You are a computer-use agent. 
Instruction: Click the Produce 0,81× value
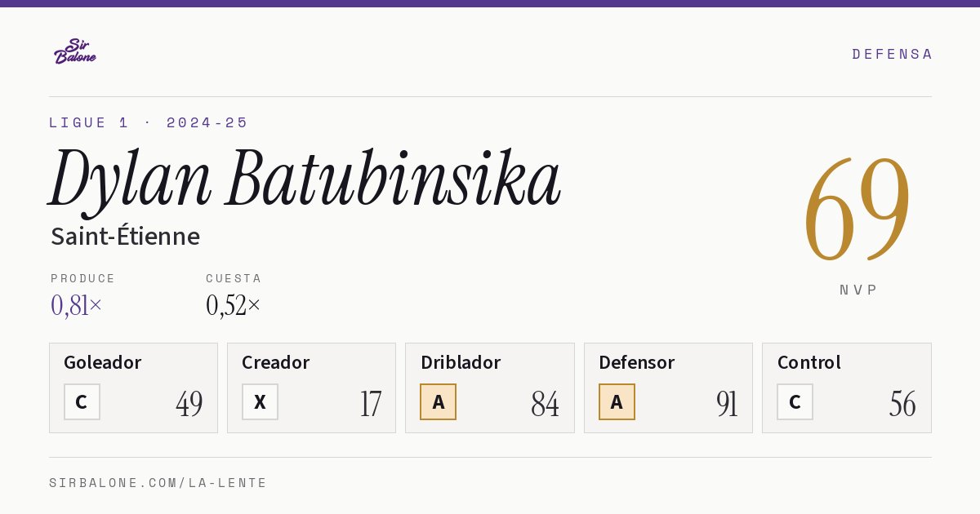(x=77, y=305)
